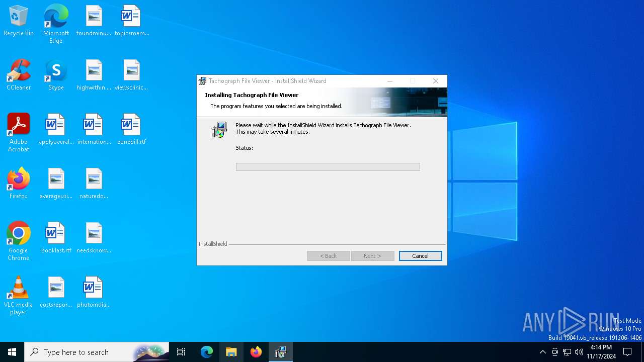Select the foundminu... file on desktop
This screenshot has height=362, width=644.
pos(94,21)
